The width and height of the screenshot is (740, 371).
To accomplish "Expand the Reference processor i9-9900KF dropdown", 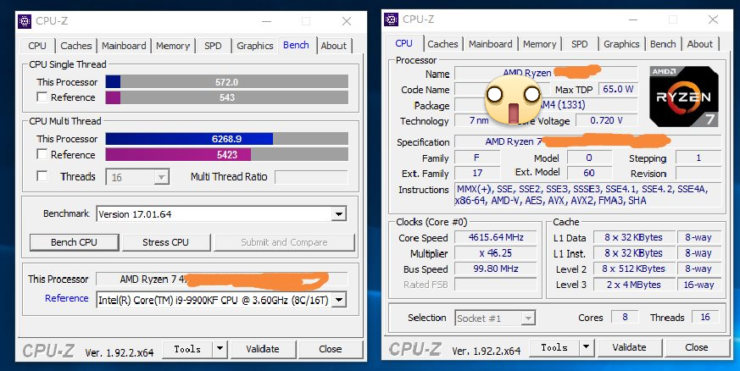I will tap(339, 300).
